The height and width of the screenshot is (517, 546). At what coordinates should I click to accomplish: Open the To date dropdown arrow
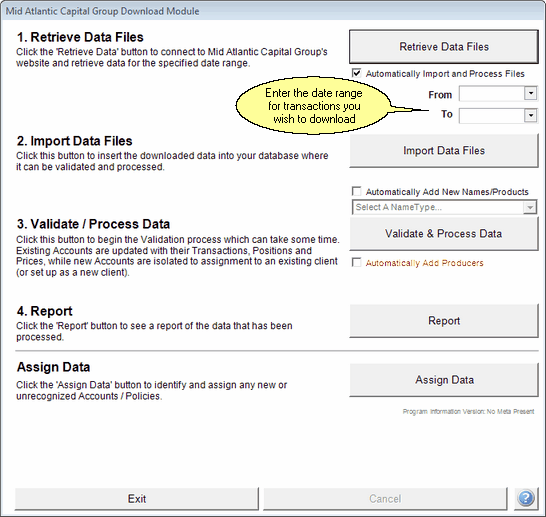pyautogui.click(x=531, y=115)
